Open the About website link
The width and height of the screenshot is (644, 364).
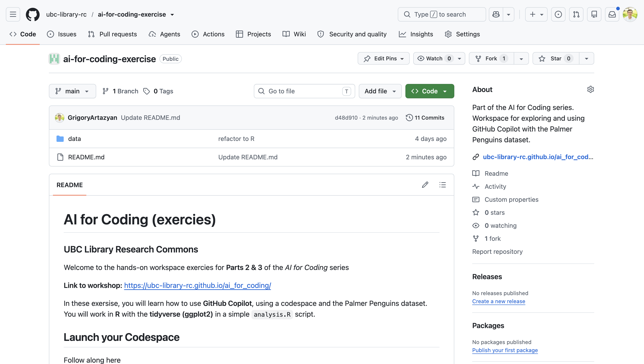(x=538, y=157)
